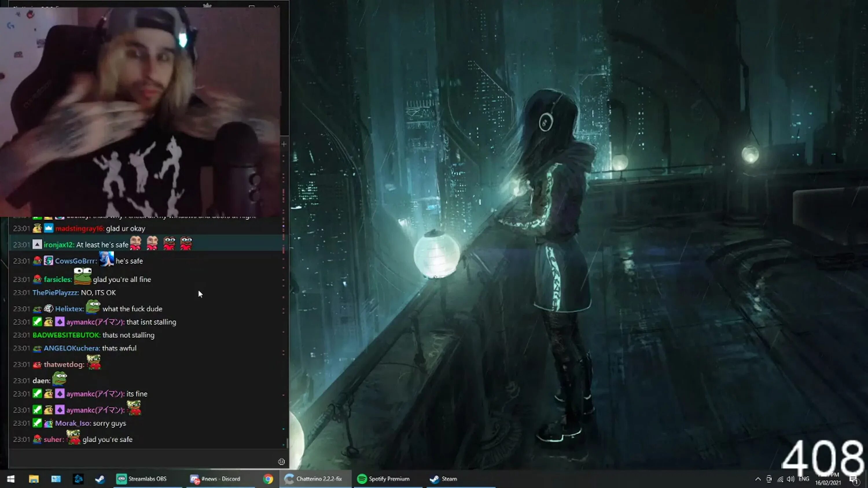Open the emote picker smiley icon
868x488 pixels.
click(282, 462)
